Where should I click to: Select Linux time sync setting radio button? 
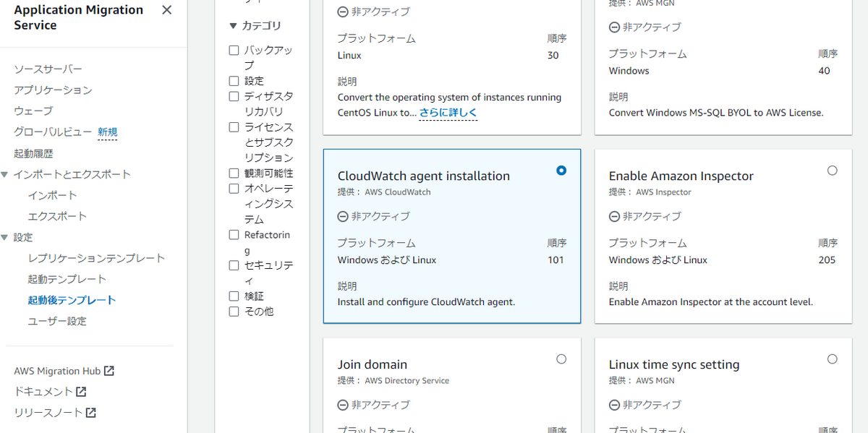click(x=833, y=359)
